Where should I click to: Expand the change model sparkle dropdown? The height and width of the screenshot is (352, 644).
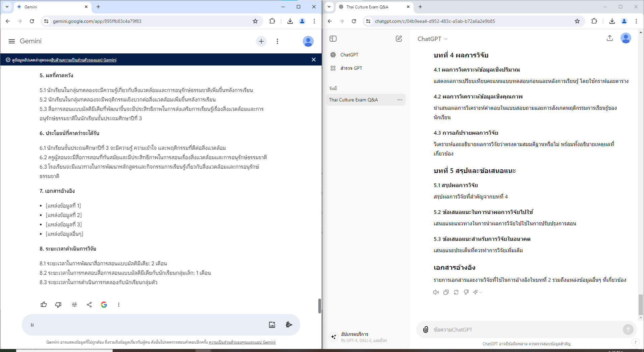[x=478, y=292]
